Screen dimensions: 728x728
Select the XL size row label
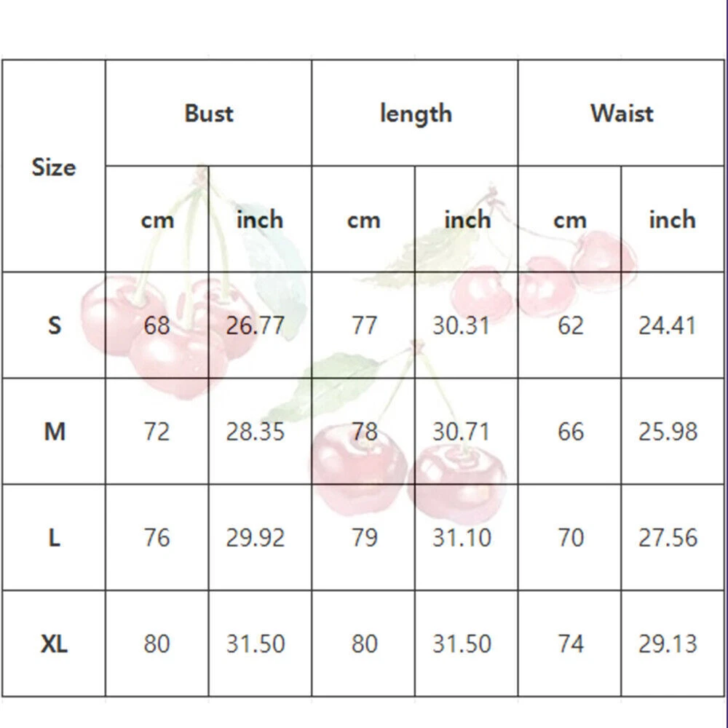(54, 644)
